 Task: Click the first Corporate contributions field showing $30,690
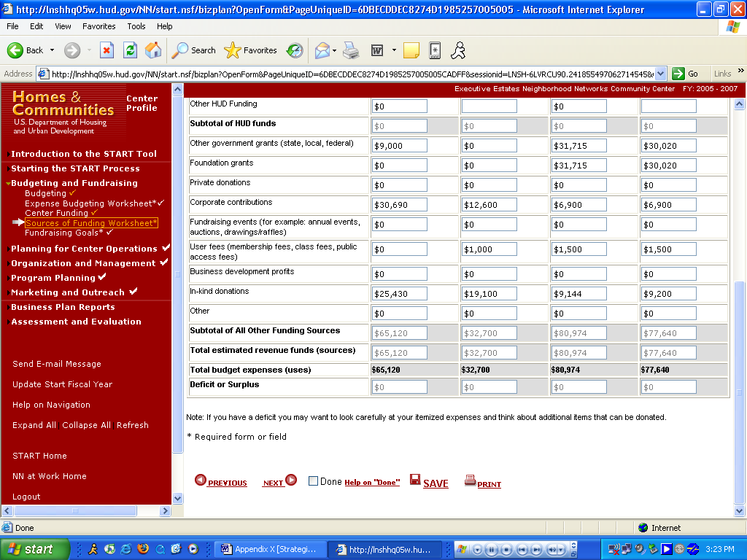(x=399, y=205)
